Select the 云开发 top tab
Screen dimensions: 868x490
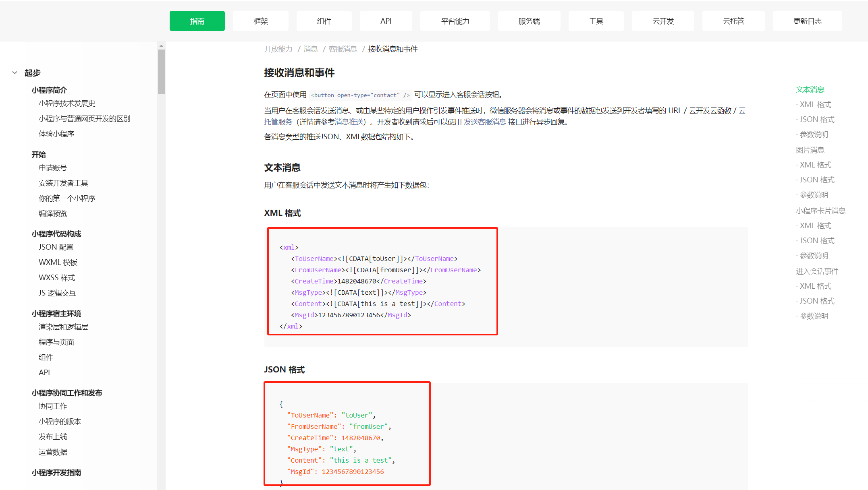tap(662, 21)
